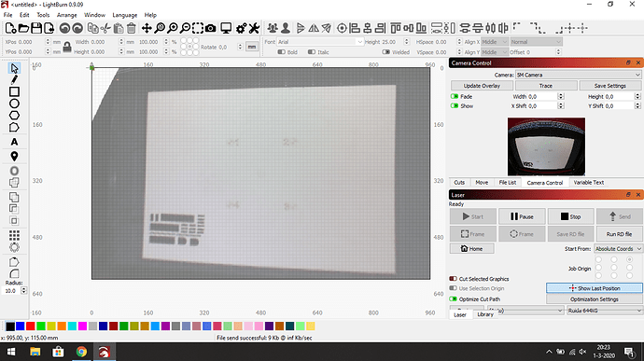Open Preview window monitor icon
The height and width of the screenshot is (361, 644).
[x=226, y=28]
